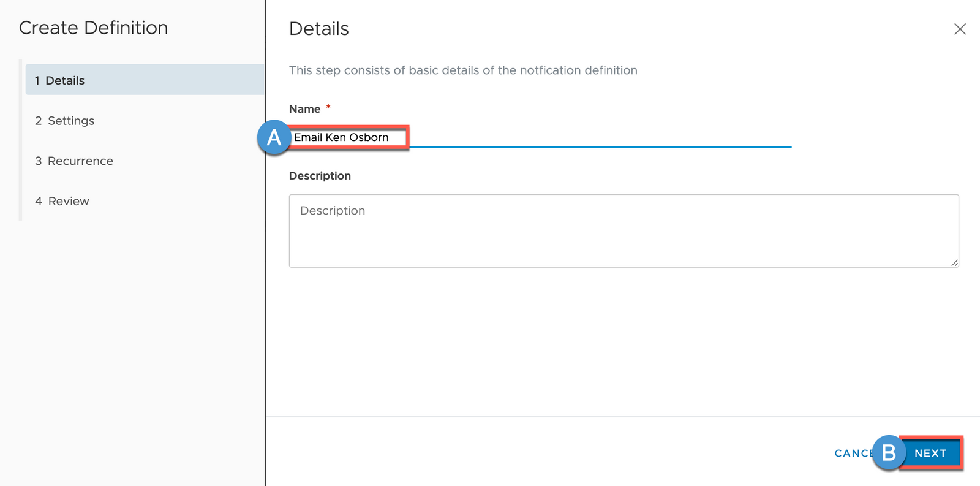Close the Details dialog with the X icon

960,29
